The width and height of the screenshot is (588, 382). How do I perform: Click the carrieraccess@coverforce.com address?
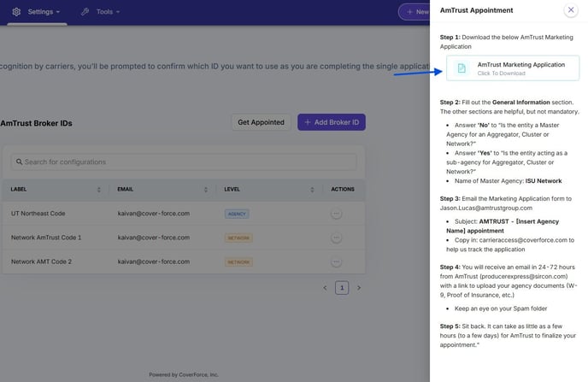(523, 240)
